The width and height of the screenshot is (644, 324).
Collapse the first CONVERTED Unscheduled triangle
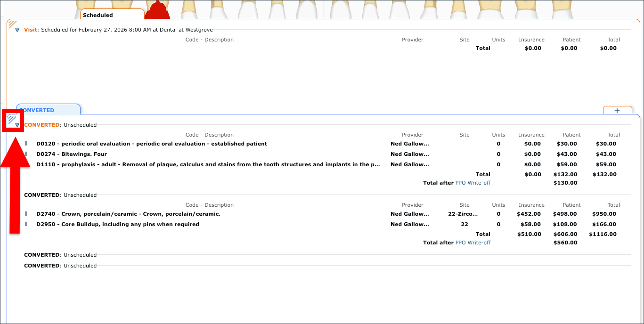coord(17,125)
